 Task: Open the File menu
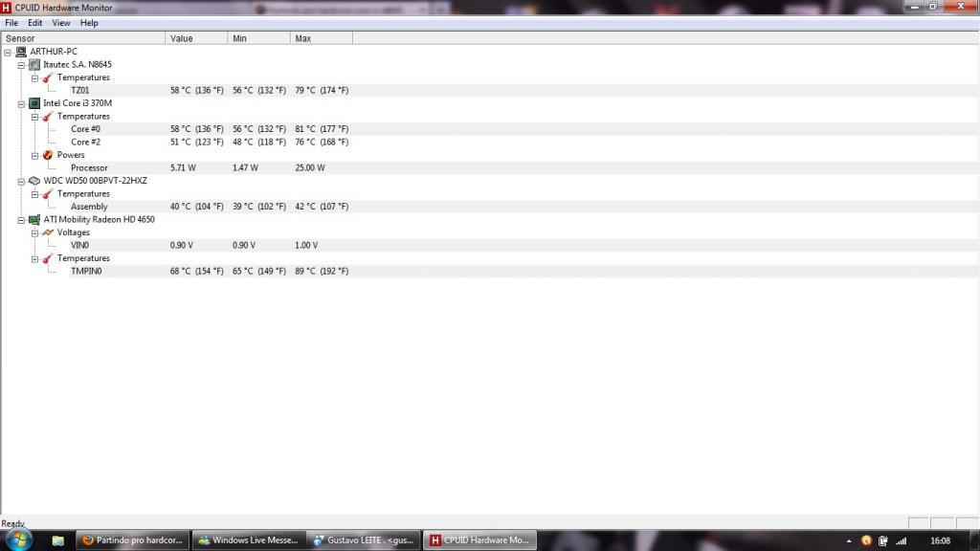(11, 23)
